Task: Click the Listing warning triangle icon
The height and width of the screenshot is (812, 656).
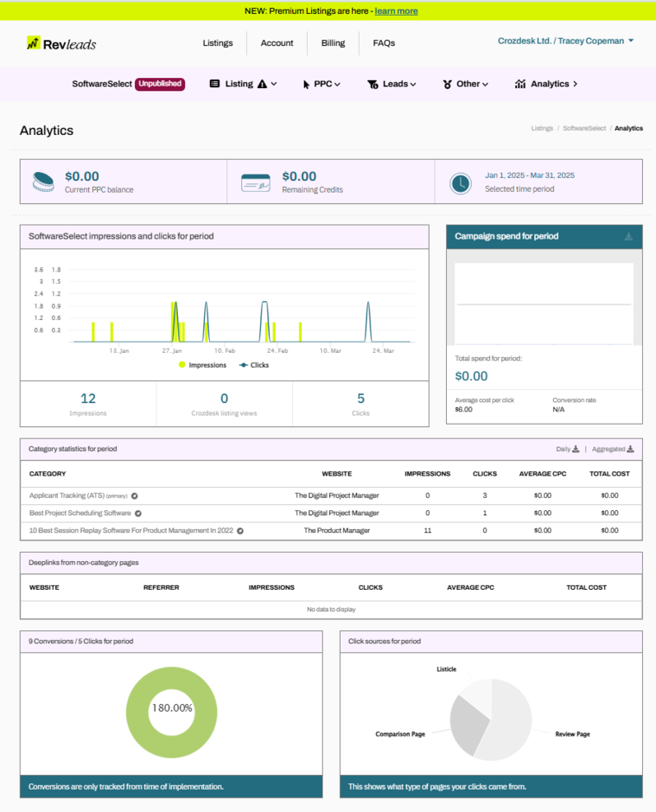Action: (x=263, y=84)
